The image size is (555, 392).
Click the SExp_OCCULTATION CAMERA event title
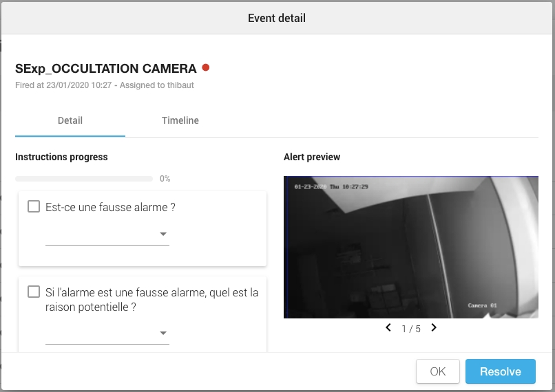pos(106,69)
